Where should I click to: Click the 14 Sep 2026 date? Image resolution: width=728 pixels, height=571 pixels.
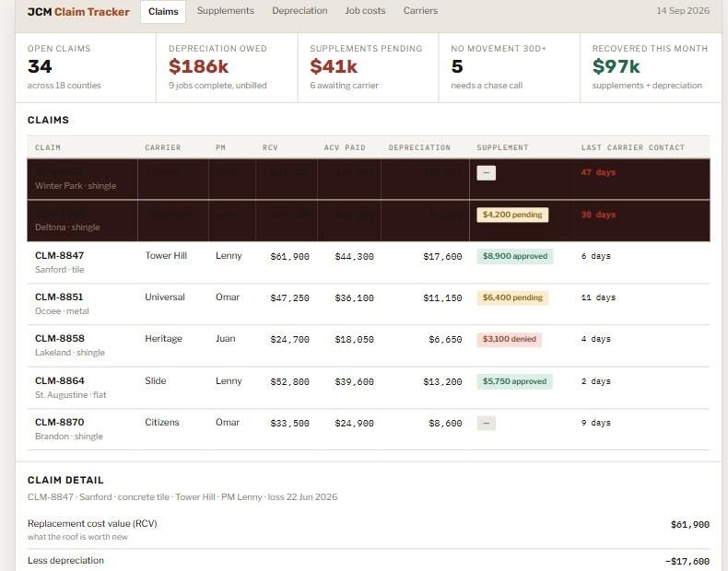tap(683, 11)
